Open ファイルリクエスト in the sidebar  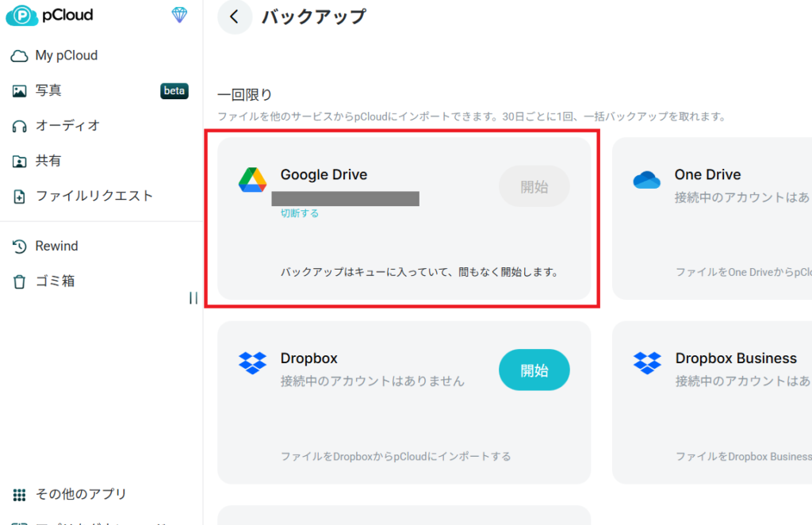click(x=94, y=196)
